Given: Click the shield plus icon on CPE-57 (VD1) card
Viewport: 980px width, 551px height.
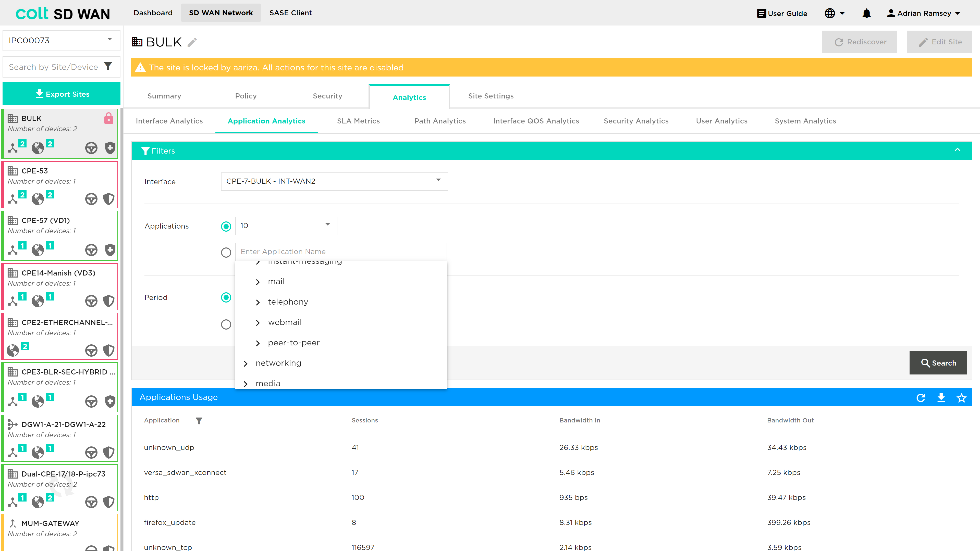Looking at the screenshot, I should coord(110,250).
